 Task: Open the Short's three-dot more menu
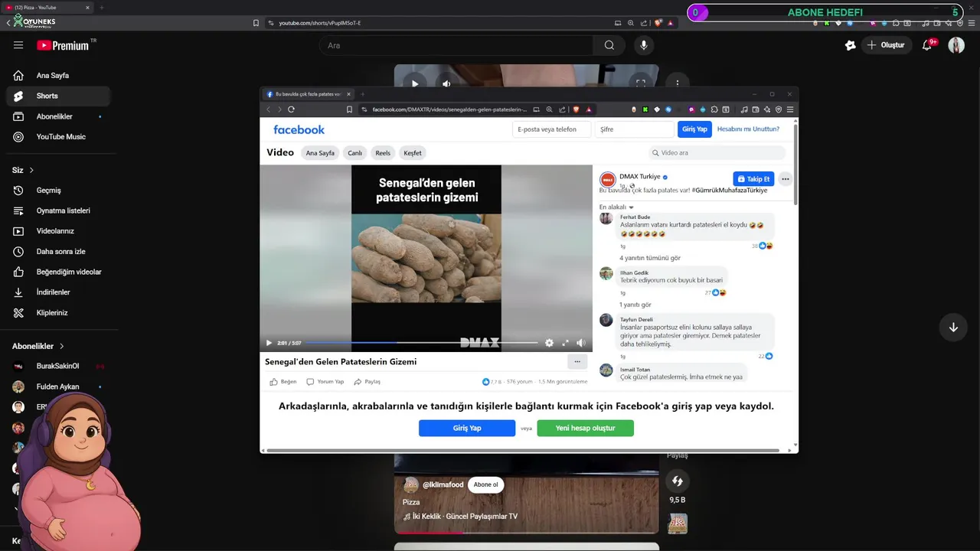point(677,83)
